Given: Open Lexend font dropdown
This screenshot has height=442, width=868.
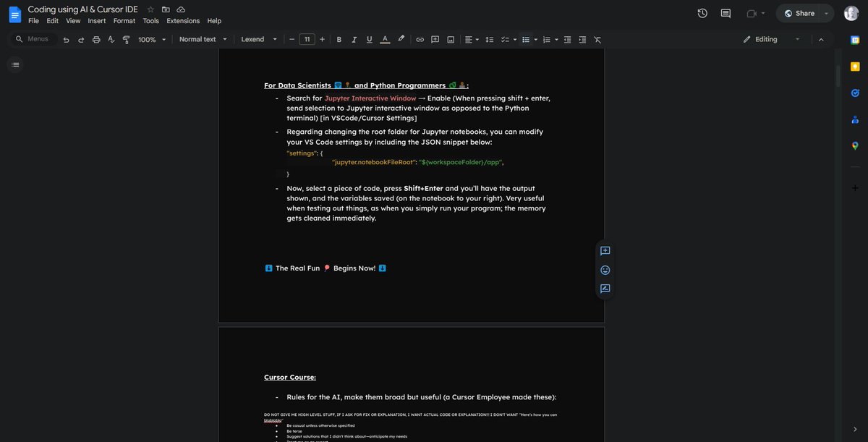Looking at the screenshot, I should pyautogui.click(x=259, y=39).
